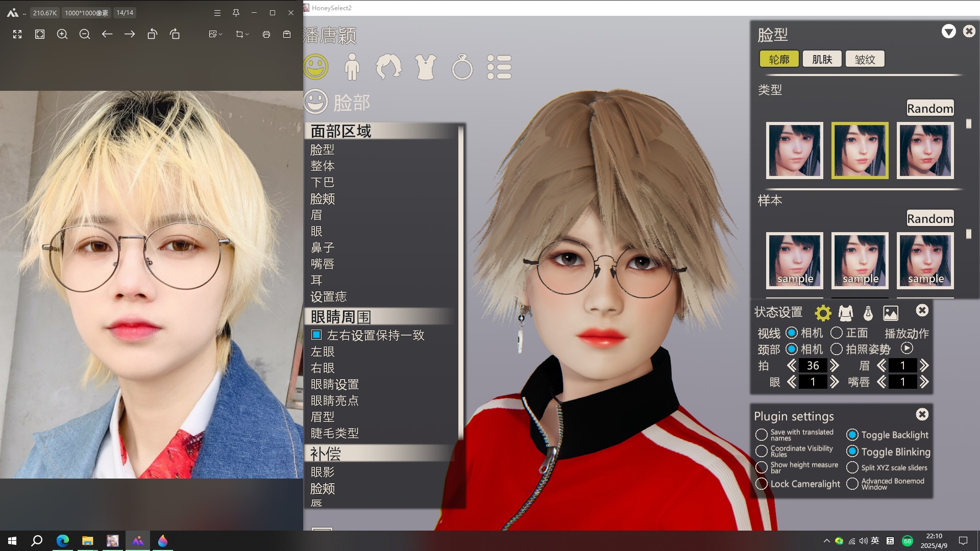This screenshot has height=551, width=980.
Task: Open the list options menu icon
Action: [x=499, y=67]
